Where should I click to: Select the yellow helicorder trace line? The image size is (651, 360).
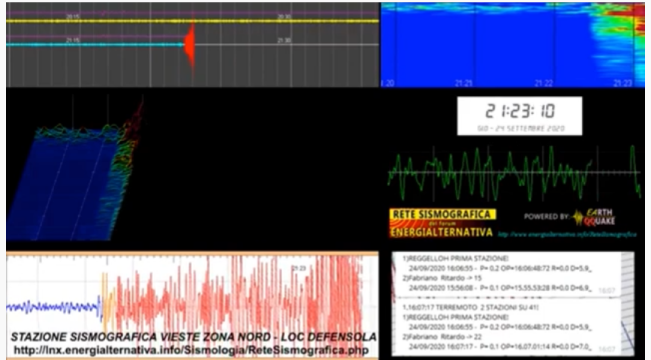click(x=192, y=21)
